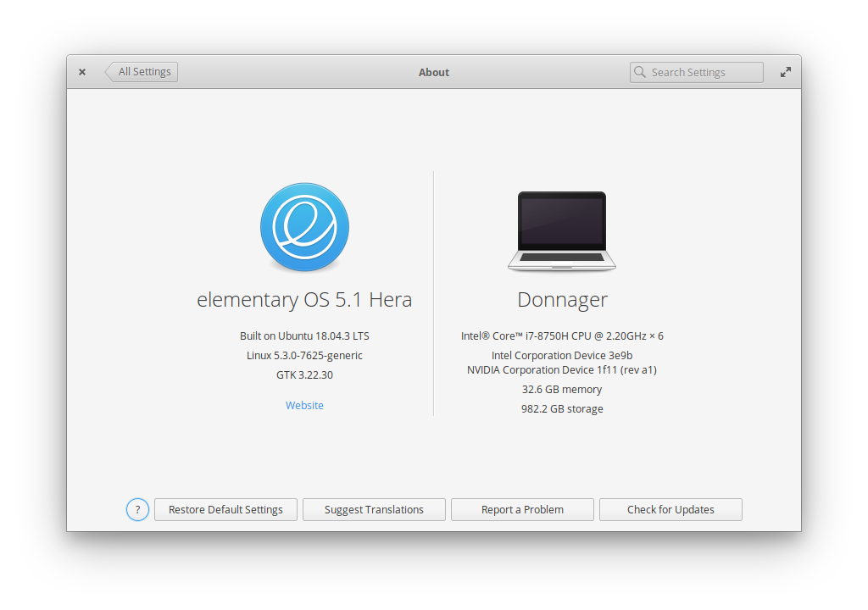
Task: Select the '982.2 GB storage' text
Action: pyautogui.click(x=562, y=408)
